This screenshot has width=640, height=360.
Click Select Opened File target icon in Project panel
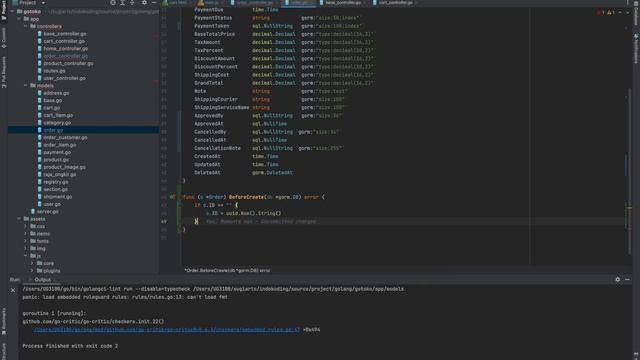point(113,2)
